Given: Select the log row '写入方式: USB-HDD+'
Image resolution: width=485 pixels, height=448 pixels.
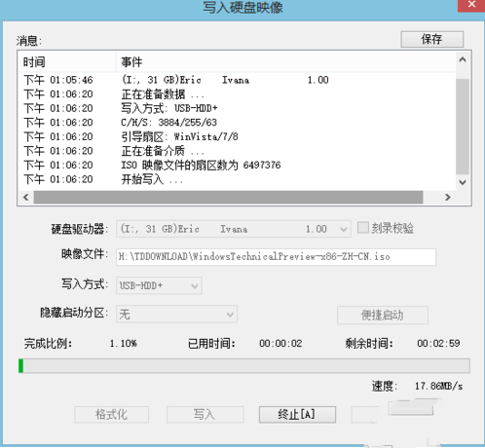Looking at the screenshot, I should 237,108.
